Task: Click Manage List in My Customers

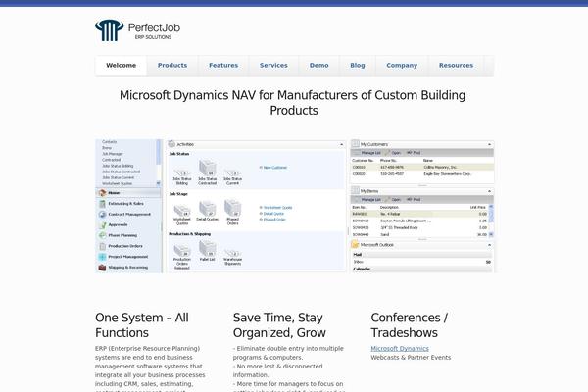Action: point(367,153)
